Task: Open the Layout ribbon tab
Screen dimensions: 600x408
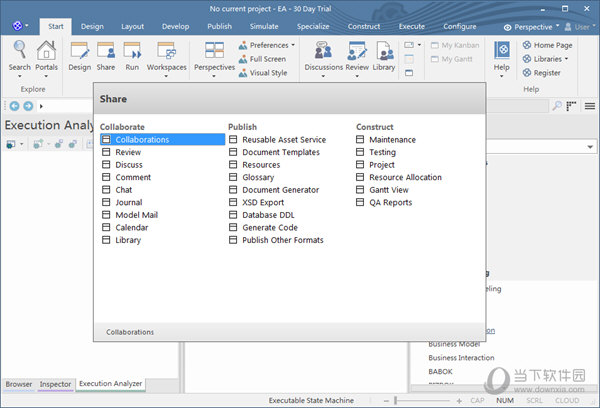Action: tap(132, 26)
